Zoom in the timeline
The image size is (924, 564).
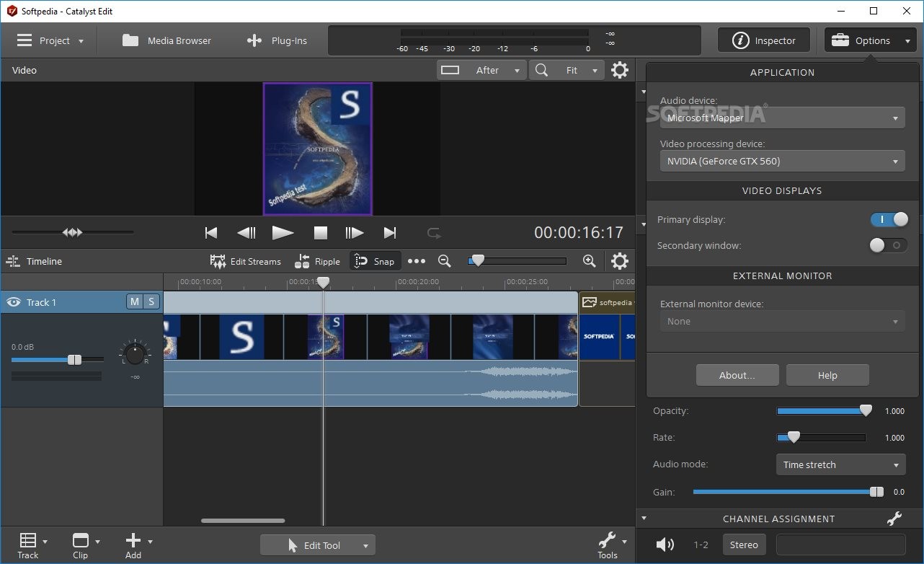(589, 261)
